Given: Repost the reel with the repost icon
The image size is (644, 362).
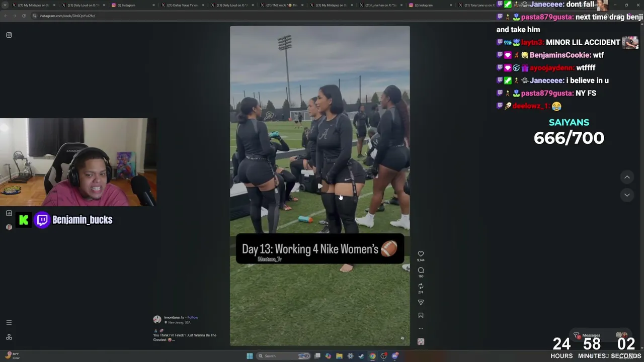Looking at the screenshot, I should (x=421, y=286).
